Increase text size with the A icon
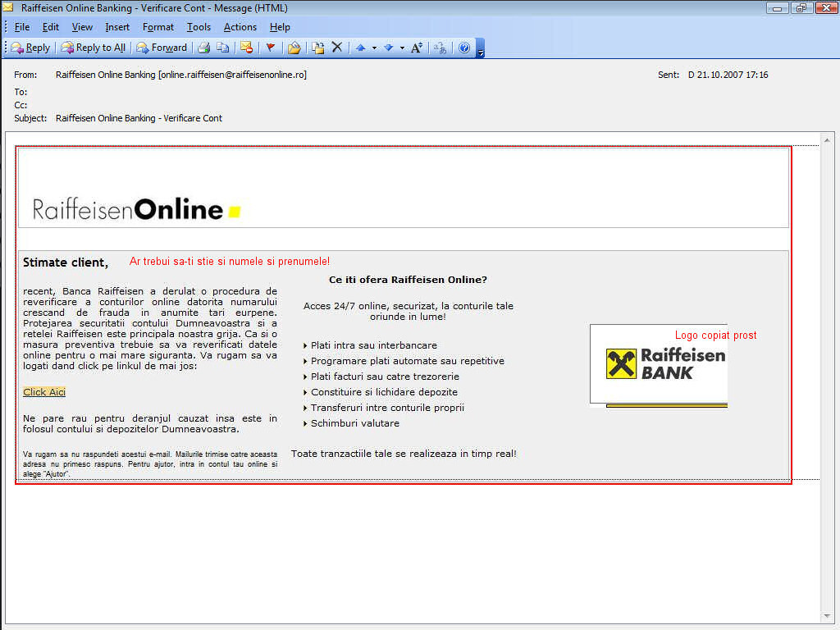 point(416,48)
